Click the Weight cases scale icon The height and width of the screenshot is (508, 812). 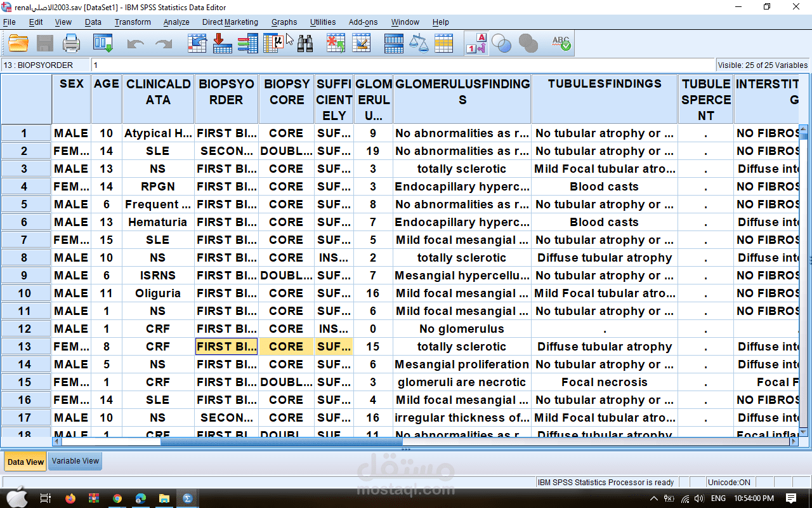pos(419,44)
